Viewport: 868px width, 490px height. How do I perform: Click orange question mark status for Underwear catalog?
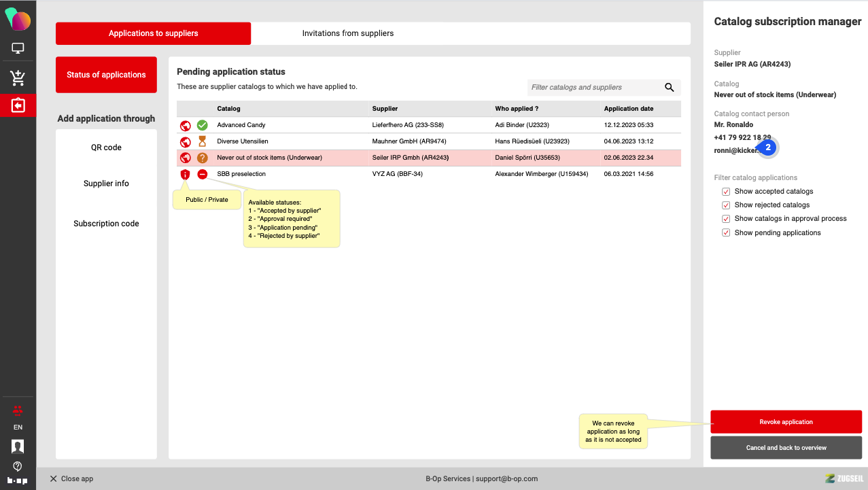click(202, 158)
